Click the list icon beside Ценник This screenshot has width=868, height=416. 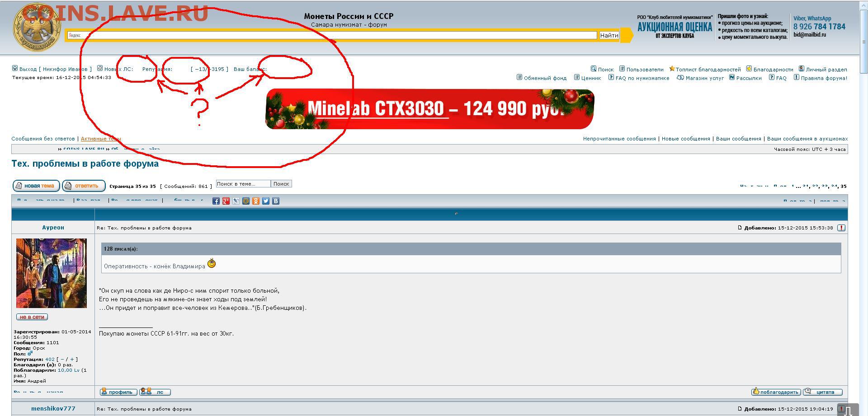pos(577,77)
